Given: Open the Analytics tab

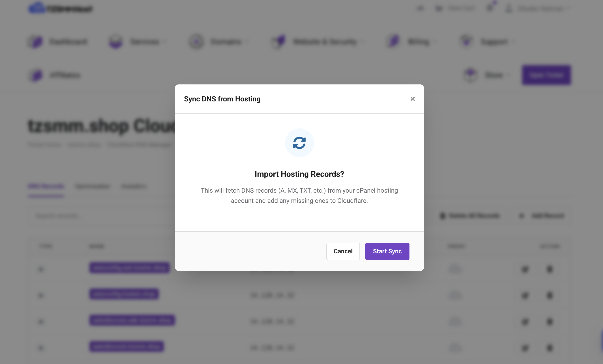Looking at the screenshot, I should pyautogui.click(x=134, y=186).
